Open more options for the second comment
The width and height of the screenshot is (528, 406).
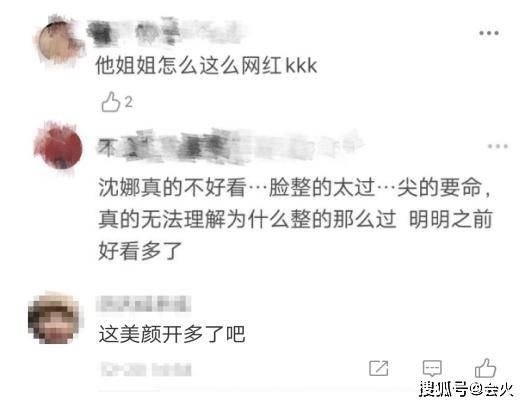coord(498,146)
